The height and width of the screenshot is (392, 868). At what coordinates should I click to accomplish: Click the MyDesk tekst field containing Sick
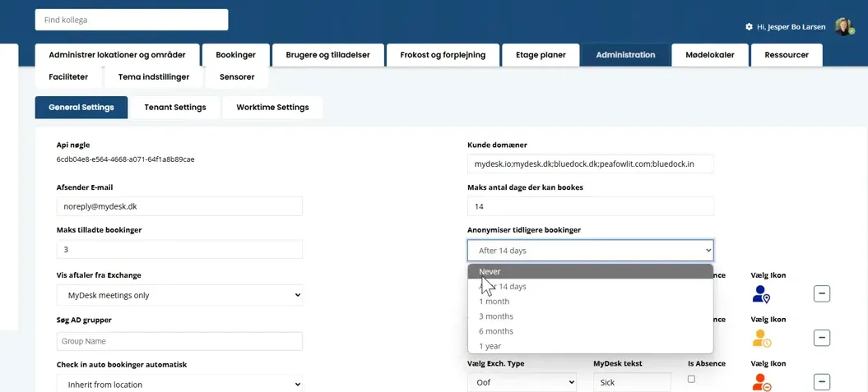tap(632, 382)
